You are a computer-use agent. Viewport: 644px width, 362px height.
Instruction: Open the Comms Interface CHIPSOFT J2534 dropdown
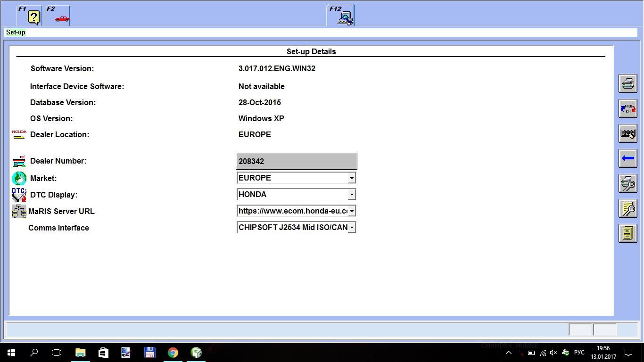click(x=351, y=228)
